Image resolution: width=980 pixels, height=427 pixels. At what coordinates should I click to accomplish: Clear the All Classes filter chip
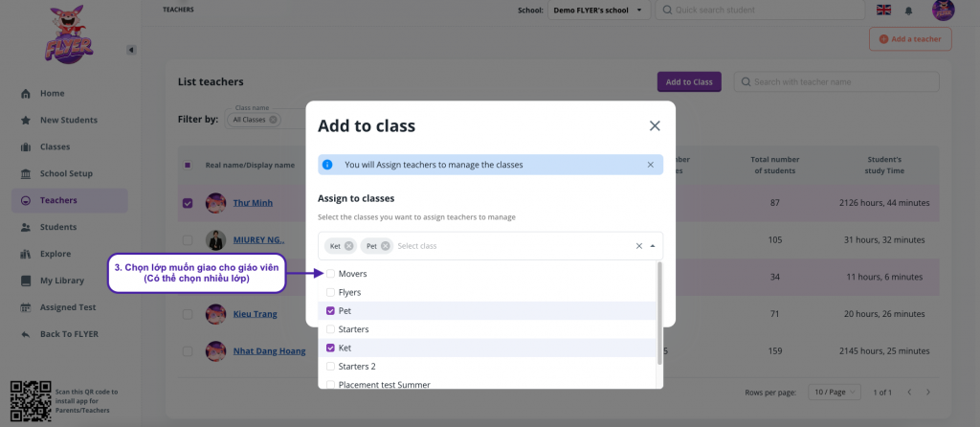pos(274,120)
